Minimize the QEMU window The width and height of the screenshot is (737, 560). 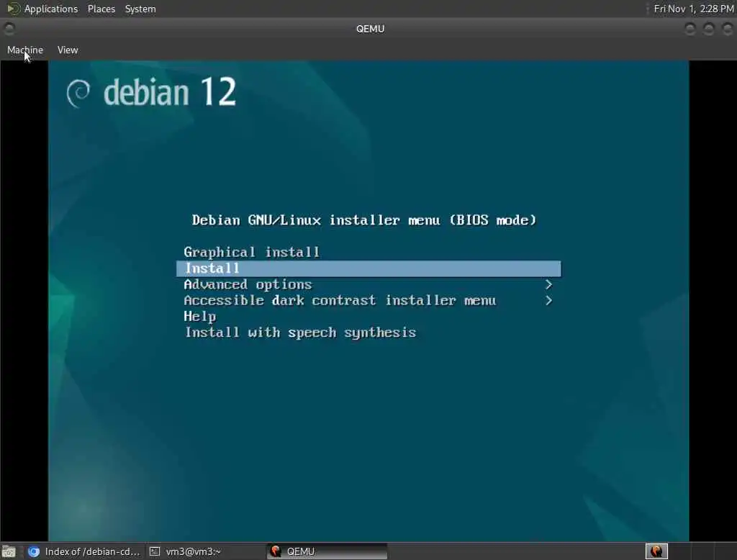pyautogui.click(x=690, y=29)
